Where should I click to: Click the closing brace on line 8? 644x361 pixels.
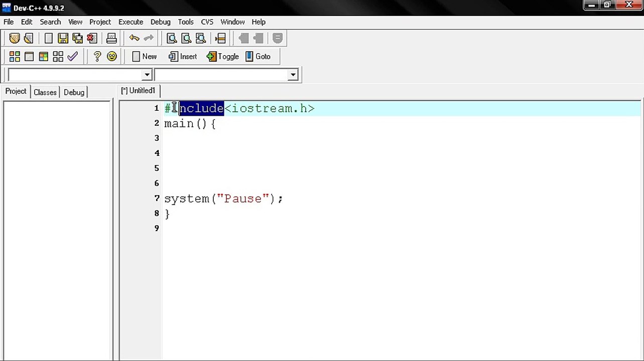coord(167,214)
